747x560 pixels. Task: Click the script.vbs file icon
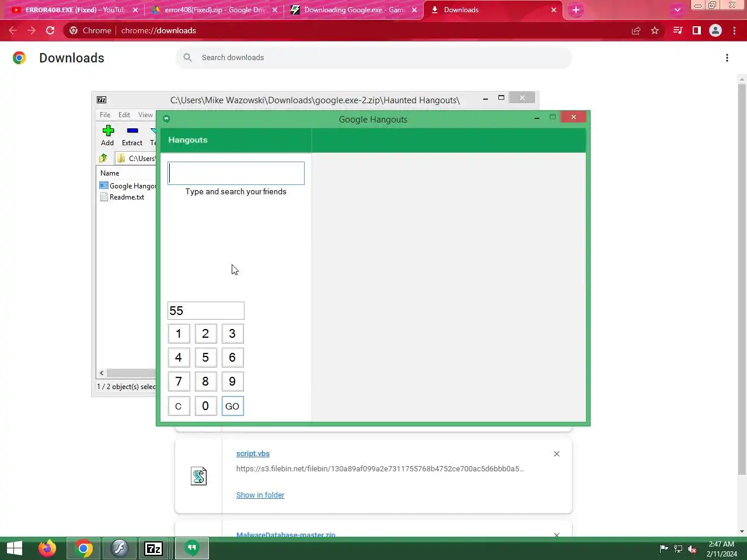click(198, 476)
